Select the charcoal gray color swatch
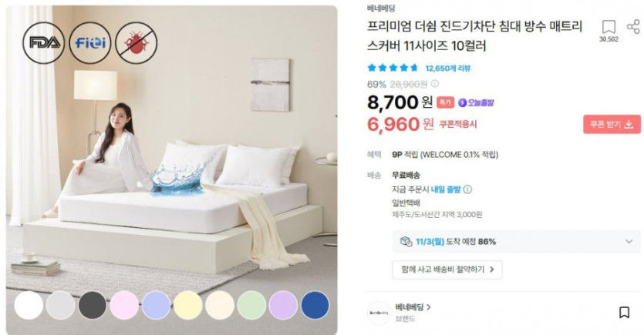Image resolution: width=644 pixels, height=335 pixels. pos(93,305)
